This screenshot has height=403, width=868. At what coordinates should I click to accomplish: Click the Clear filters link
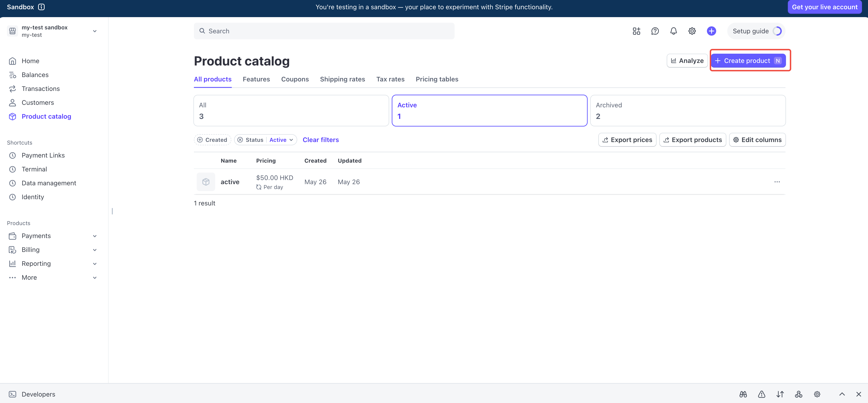[x=321, y=140]
